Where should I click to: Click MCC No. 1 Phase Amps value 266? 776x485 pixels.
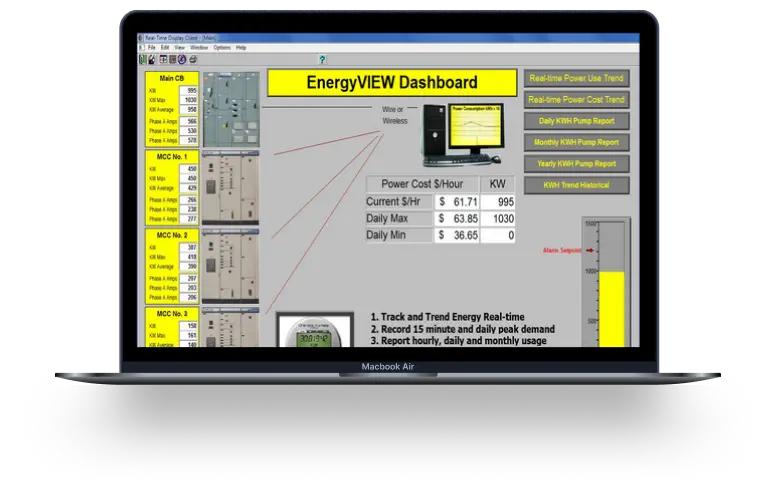189,200
